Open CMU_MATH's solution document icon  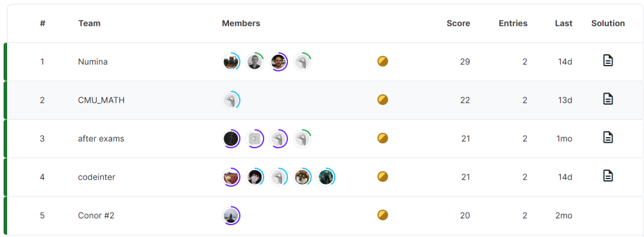pos(608,99)
